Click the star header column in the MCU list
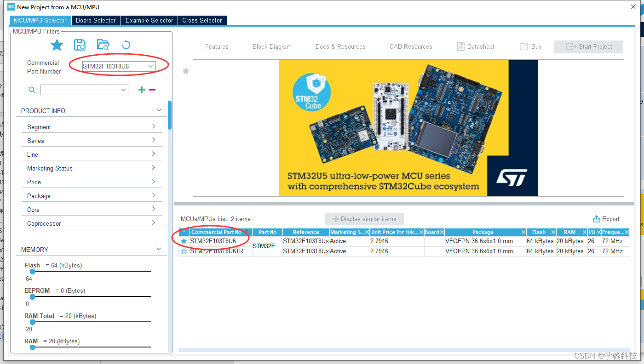 click(184, 232)
